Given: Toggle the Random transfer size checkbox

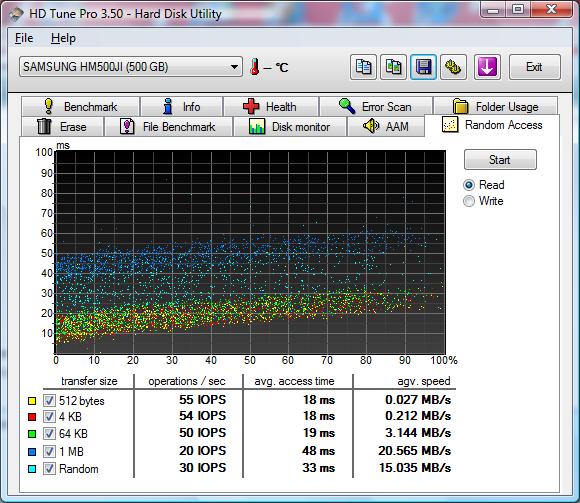Looking at the screenshot, I should pos(49,469).
